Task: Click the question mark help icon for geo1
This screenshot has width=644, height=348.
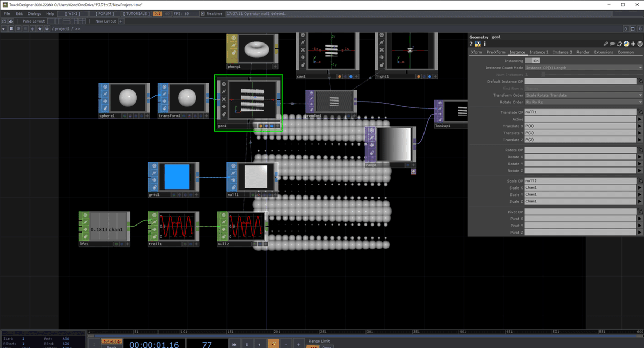Action: point(471,44)
